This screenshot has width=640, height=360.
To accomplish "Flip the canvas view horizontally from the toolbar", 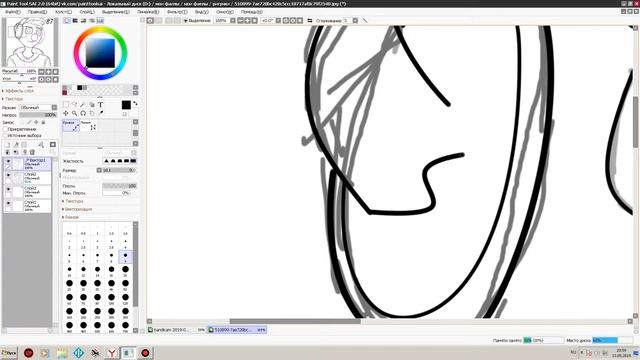I will pos(310,20).
